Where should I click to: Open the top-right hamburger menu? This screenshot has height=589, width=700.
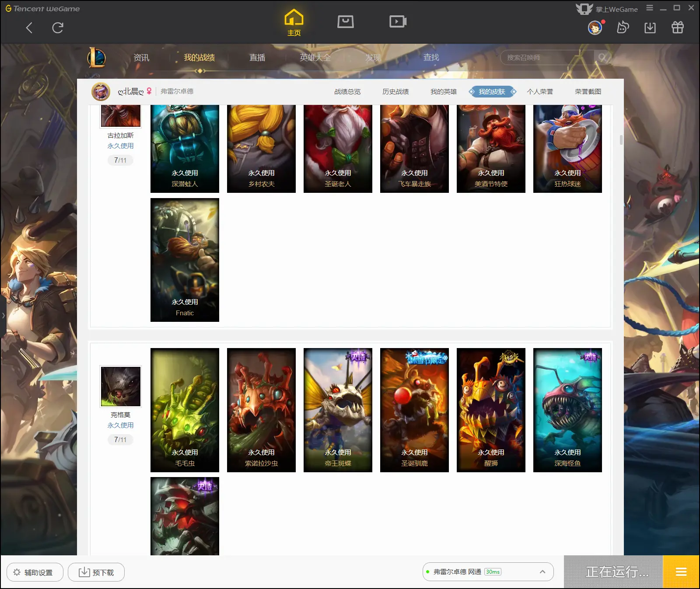pos(650,8)
